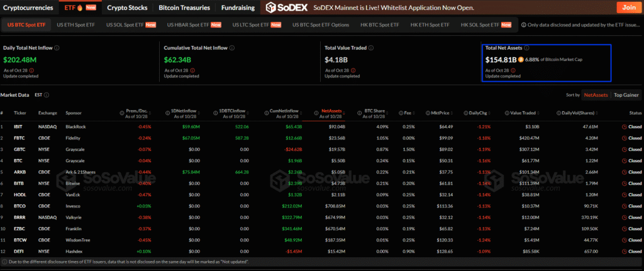Click red date info icon under $4.18B
644x271 pixels.
(x=353, y=70)
